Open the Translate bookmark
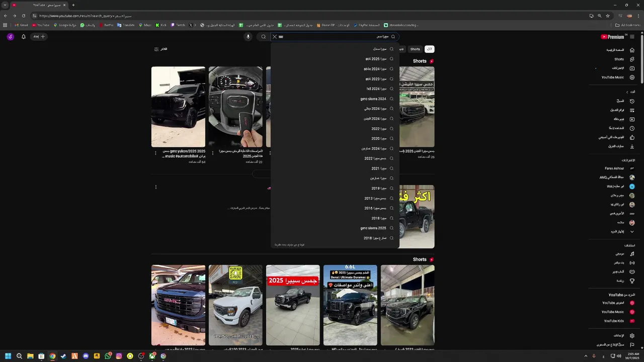The width and height of the screenshot is (644, 362). click(125, 25)
